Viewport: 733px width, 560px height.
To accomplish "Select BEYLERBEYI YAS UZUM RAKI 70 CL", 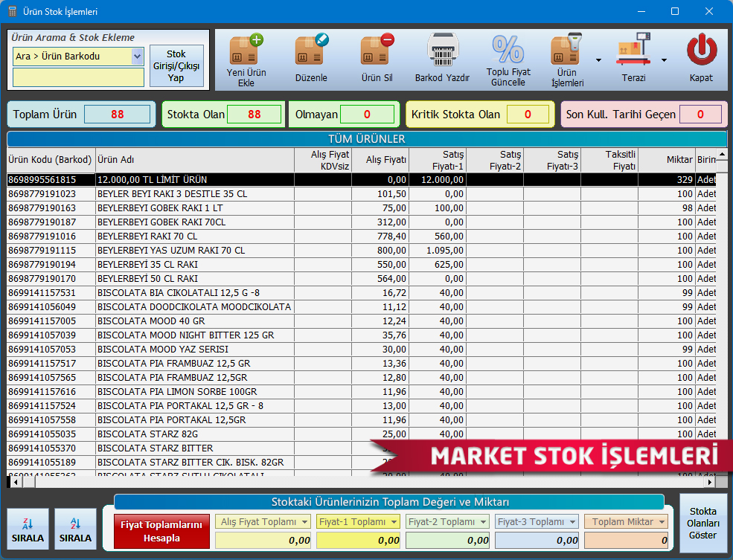I will coord(362,251).
